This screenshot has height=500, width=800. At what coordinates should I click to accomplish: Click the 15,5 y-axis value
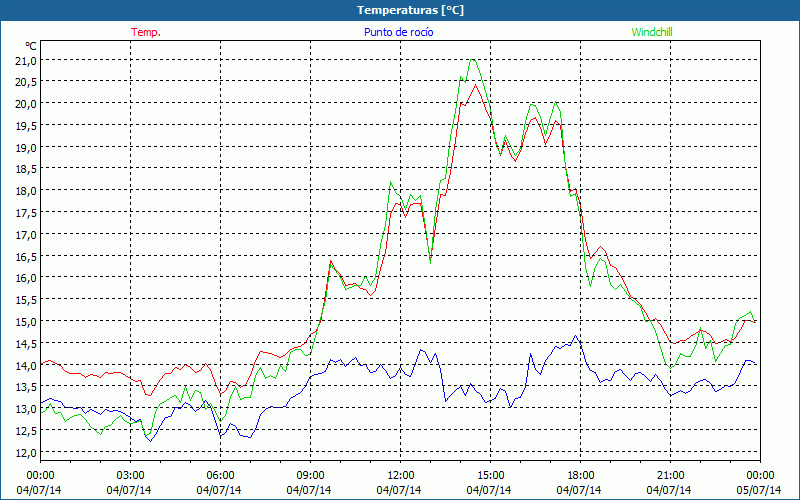pyautogui.click(x=26, y=301)
